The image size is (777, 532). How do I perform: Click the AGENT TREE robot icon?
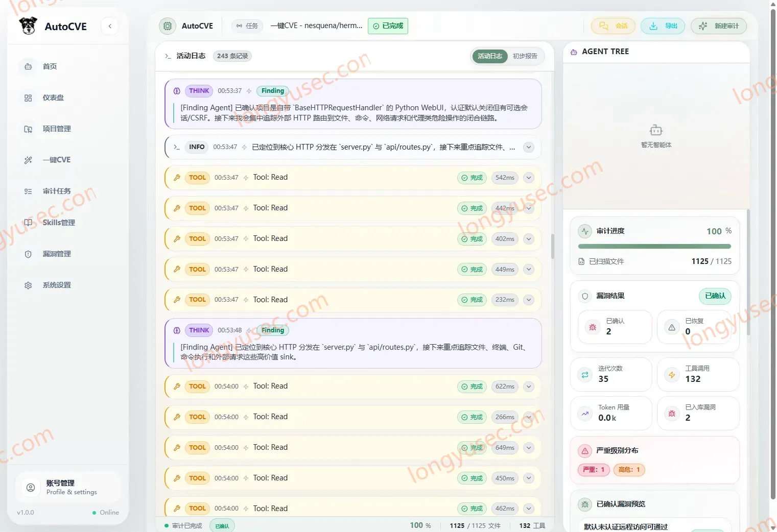tap(574, 52)
